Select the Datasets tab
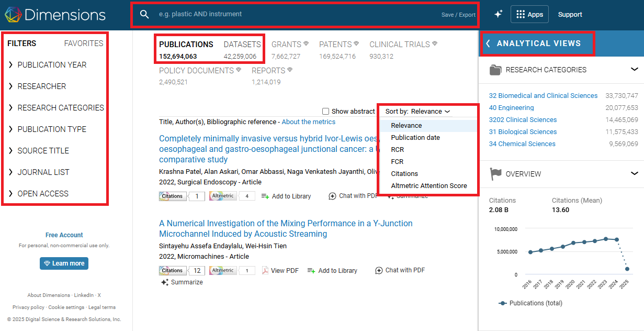This screenshot has width=644, height=331. tap(242, 49)
